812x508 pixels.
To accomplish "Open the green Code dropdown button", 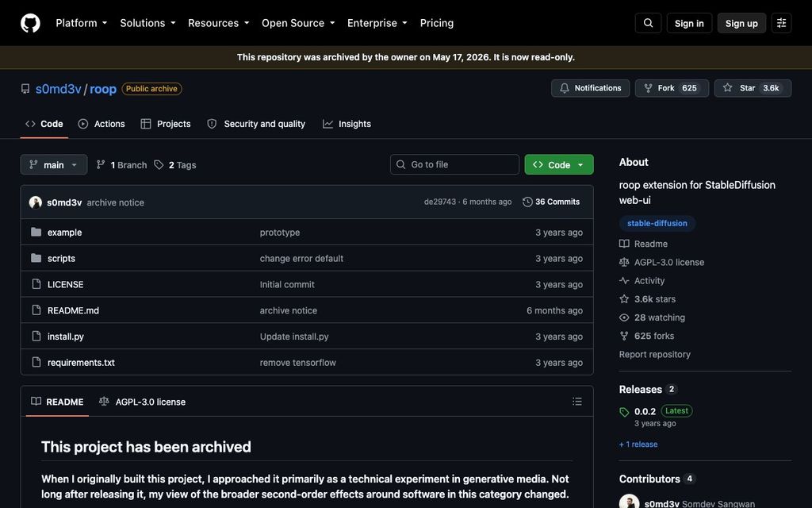I will click(x=559, y=165).
